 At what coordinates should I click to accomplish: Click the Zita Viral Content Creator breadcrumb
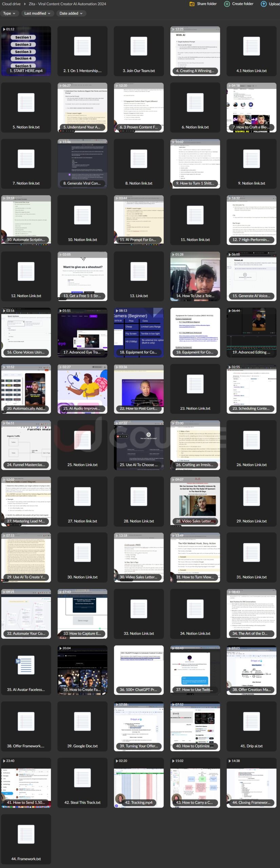67,4
